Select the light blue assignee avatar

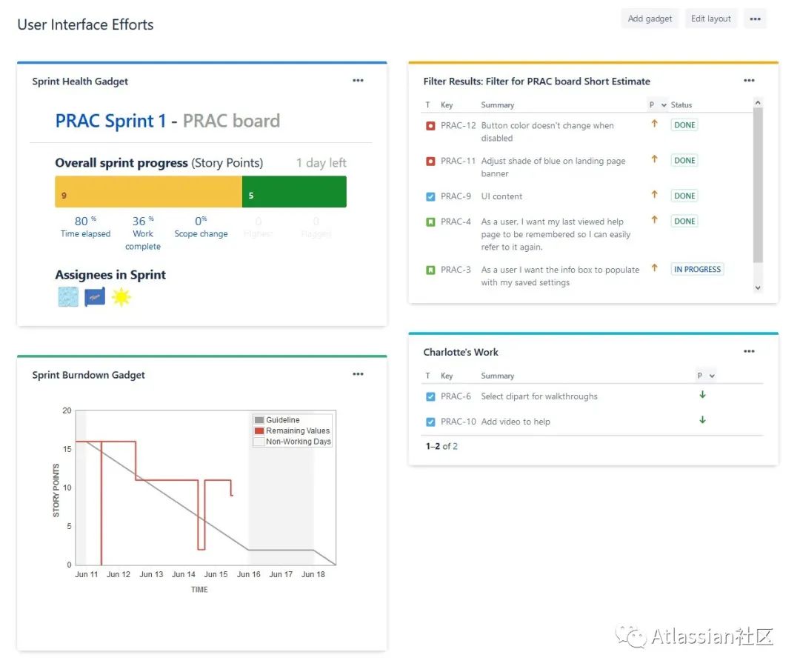[x=68, y=297]
